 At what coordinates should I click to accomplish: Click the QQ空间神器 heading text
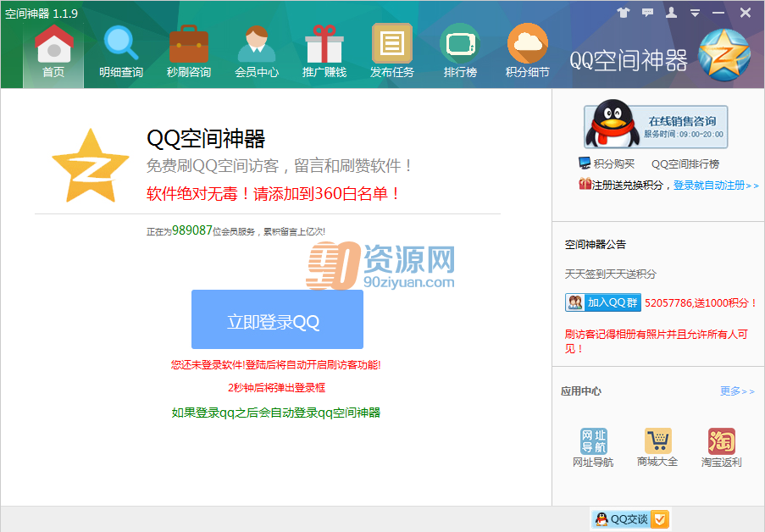click(206, 139)
